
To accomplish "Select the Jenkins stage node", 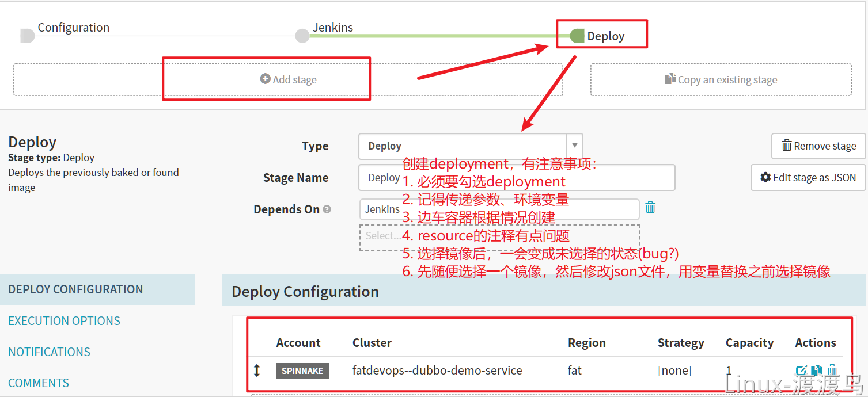I will (302, 36).
